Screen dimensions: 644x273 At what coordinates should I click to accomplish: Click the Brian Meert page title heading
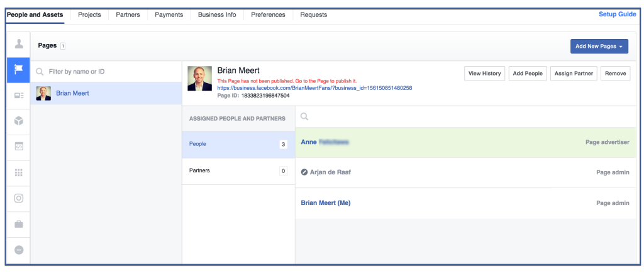click(238, 70)
